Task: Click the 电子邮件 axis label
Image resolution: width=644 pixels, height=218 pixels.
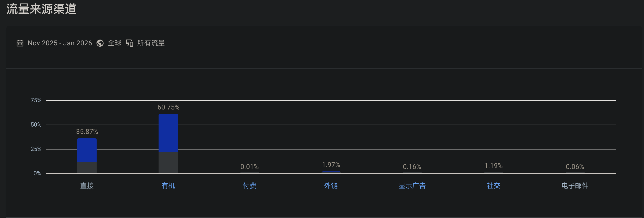Action: 575,186
